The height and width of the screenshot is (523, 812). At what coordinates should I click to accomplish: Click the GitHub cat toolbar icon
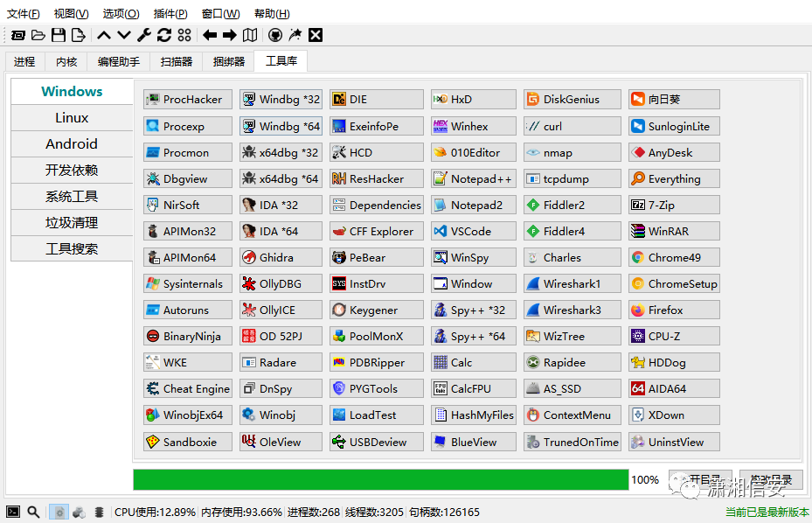pyautogui.click(x=275, y=35)
